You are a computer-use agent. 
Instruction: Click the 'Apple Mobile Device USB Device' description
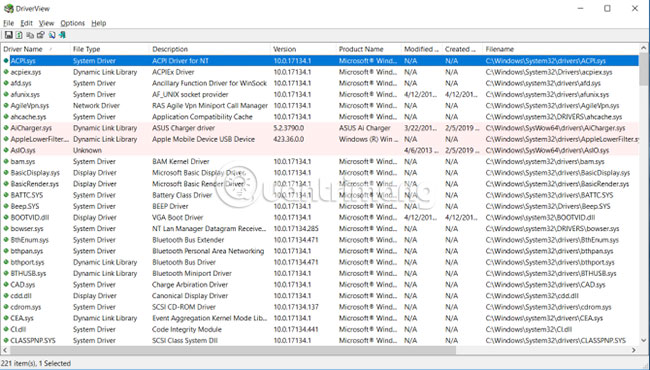tap(203, 139)
